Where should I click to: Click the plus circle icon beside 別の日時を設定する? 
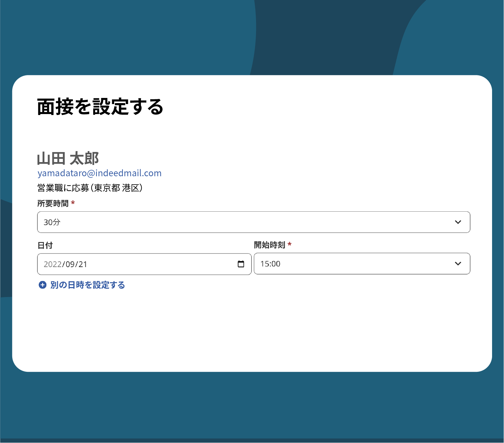coord(43,285)
